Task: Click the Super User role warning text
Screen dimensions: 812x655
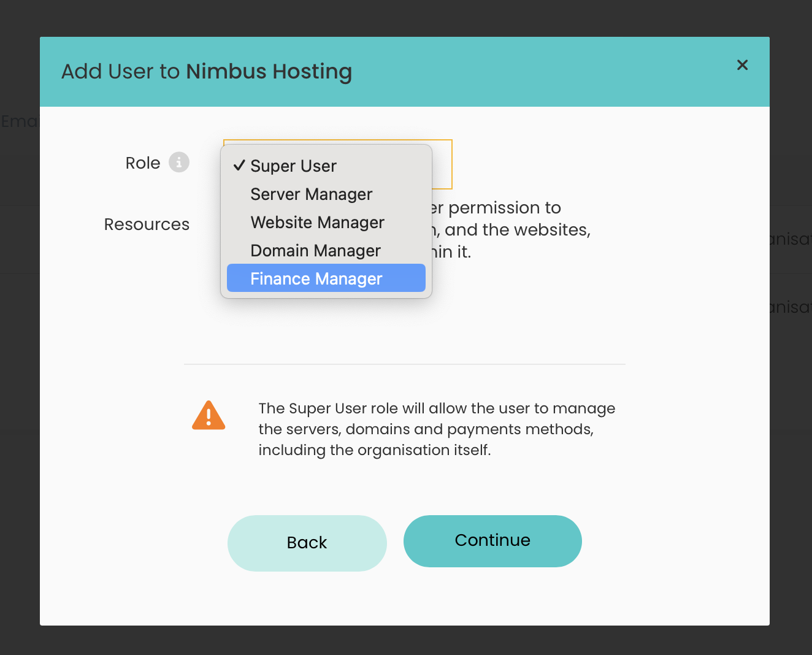Action: [437, 429]
